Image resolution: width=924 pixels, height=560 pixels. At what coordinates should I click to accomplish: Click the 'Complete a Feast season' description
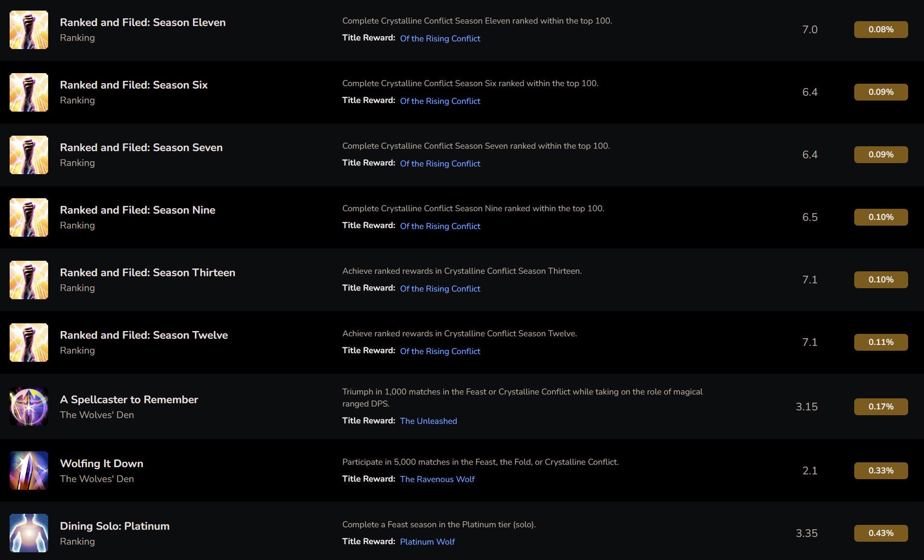click(x=439, y=524)
